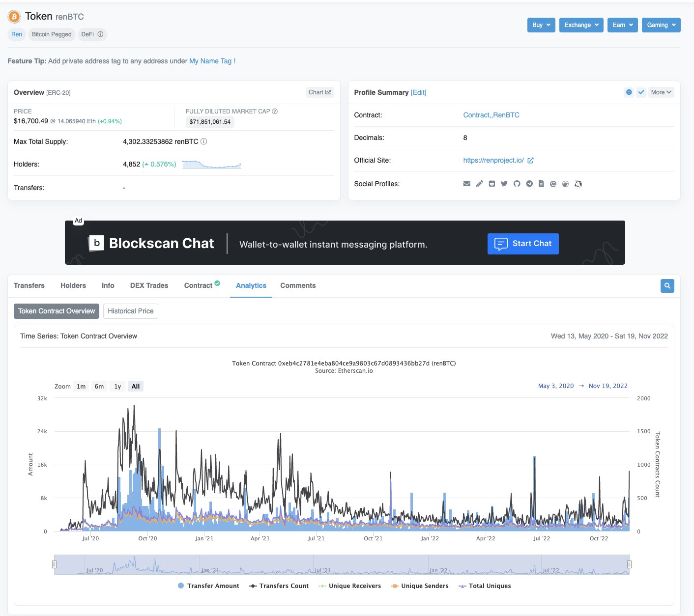Set chart zoom to 1m
Viewport: 694px width, 616px height.
coord(81,386)
